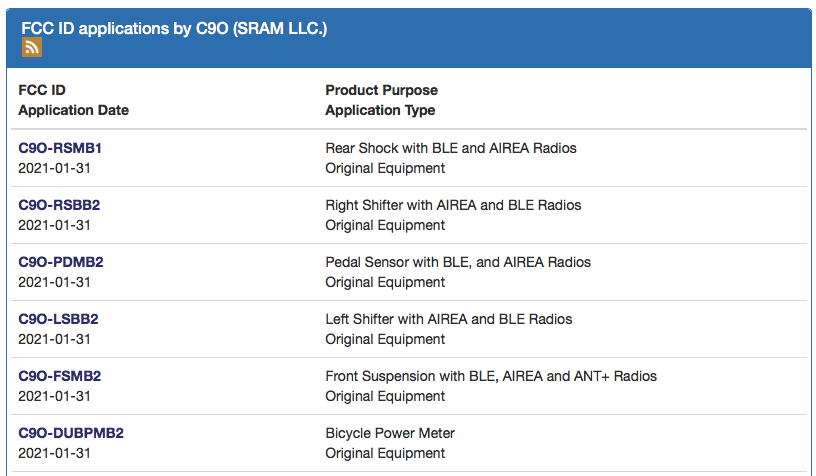Click the date under C9O-RSMB1
816x476 pixels.
point(55,168)
